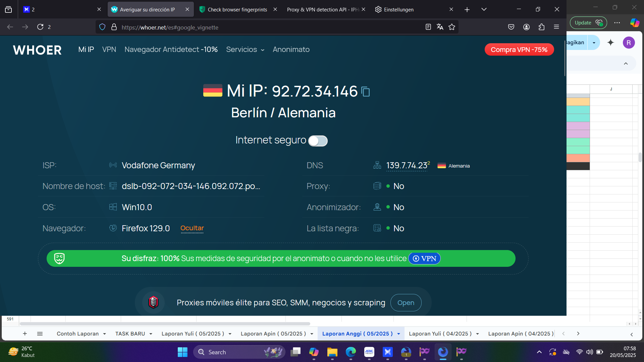Click the Firefox reload page button
The width and height of the screenshot is (644, 362).
pos(40,27)
